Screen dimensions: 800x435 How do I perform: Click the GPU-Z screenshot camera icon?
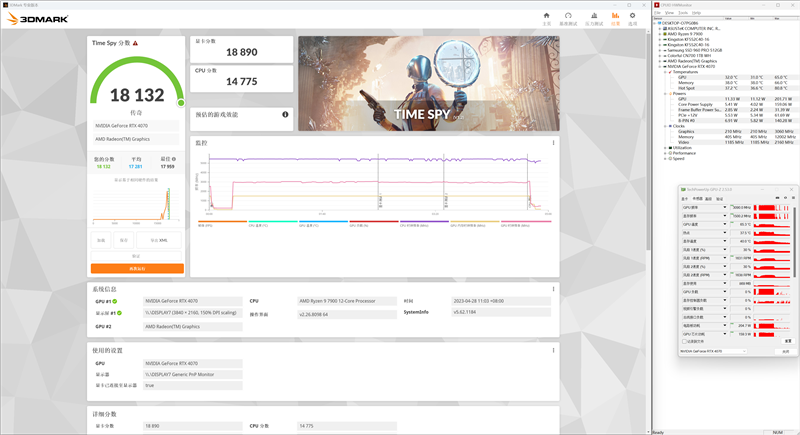[x=778, y=198]
